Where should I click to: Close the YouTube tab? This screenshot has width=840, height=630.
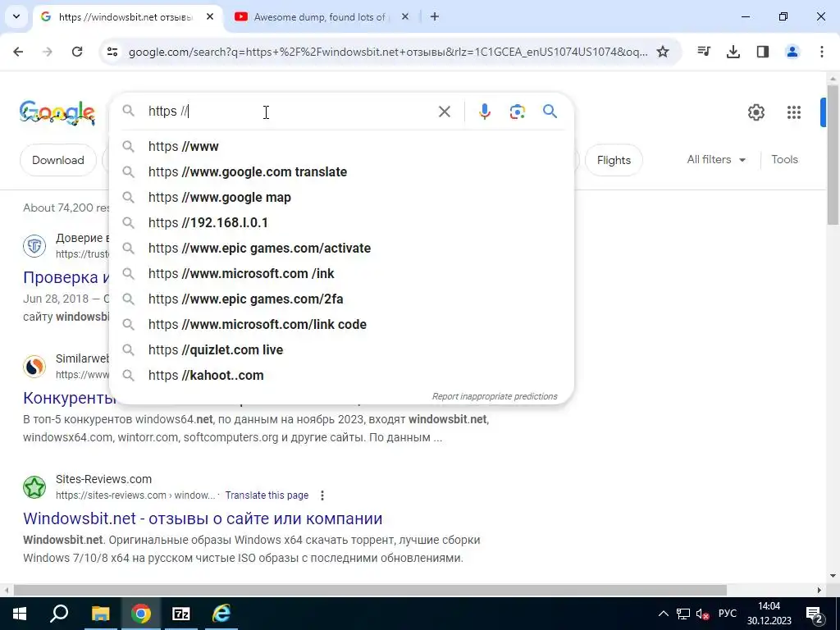tap(405, 17)
